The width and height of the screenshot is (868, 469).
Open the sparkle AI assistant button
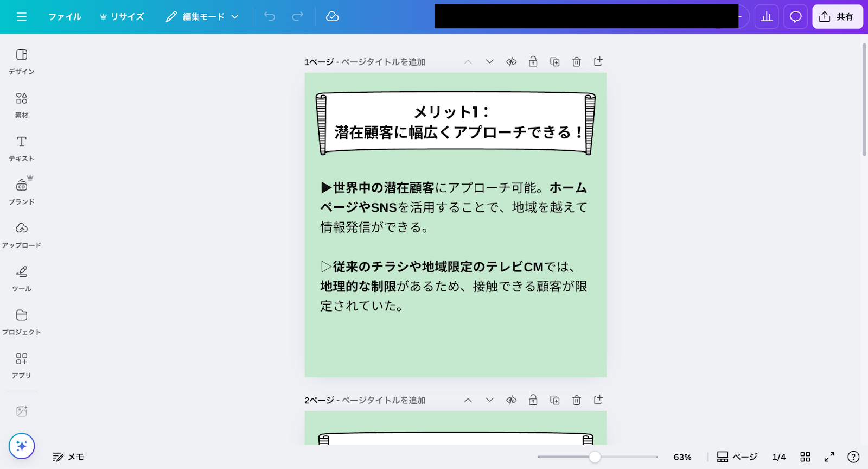click(22, 446)
